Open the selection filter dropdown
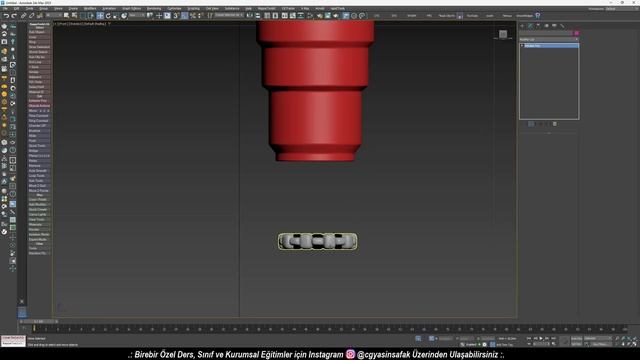The height and width of the screenshot is (360, 640). 54,16
